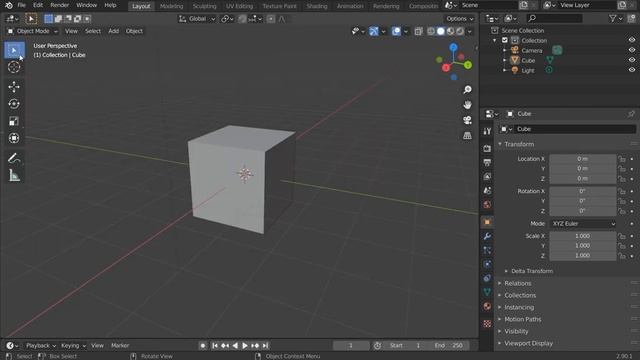Switch to wireframe shading
Screen dimensions: 640x360
click(431, 31)
